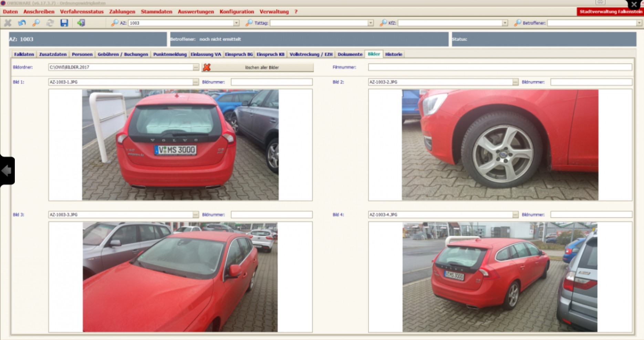644x340 pixels.
Task: Click the magnifier icon beside the AZ field
Action: (114, 23)
